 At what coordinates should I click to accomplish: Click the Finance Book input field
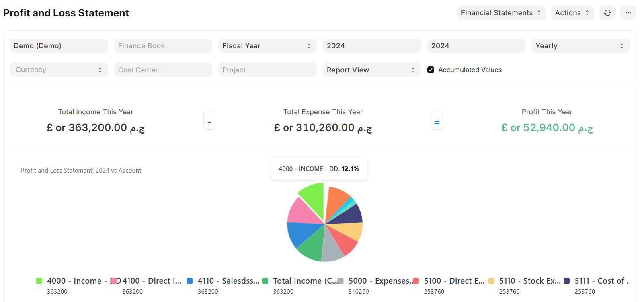pos(163,46)
